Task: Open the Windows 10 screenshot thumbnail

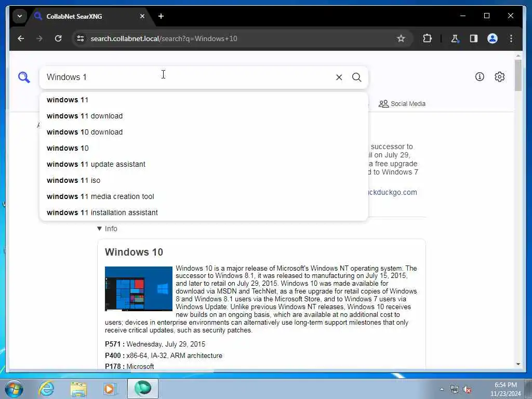Action: pos(138,289)
